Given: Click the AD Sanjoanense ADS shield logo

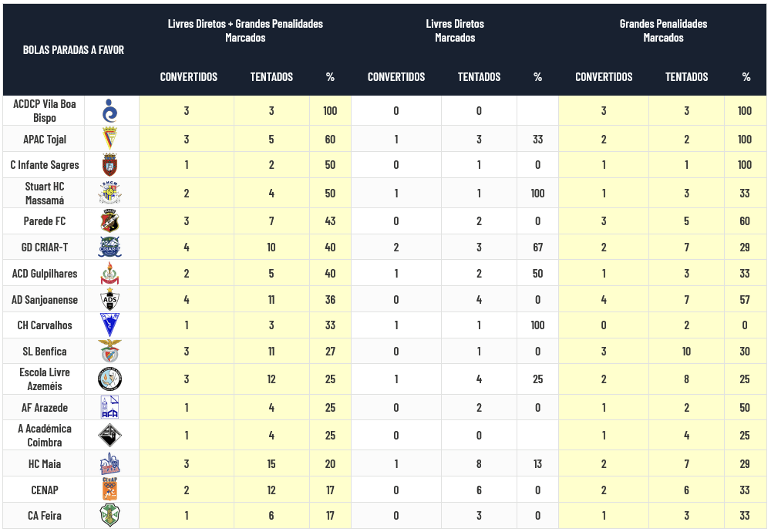Looking at the screenshot, I should coord(110,300).
